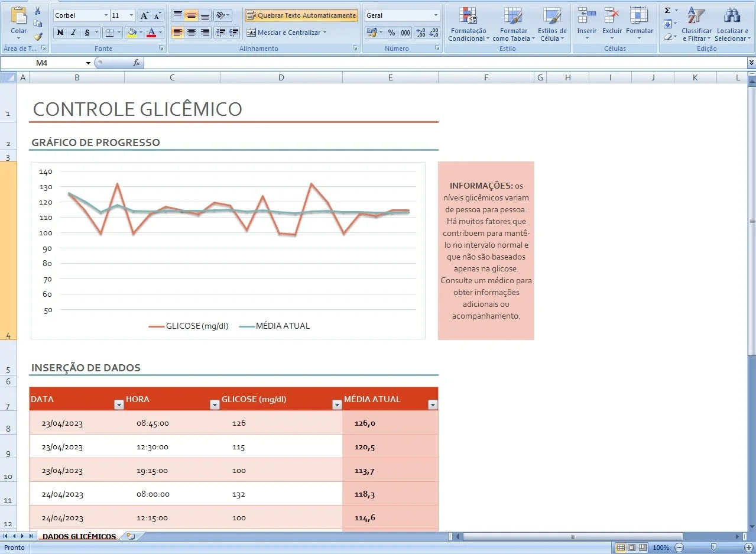Click the percent style icon
This screenshot has width=756, height=554.
pyautogui.click(x=391, y=33)
